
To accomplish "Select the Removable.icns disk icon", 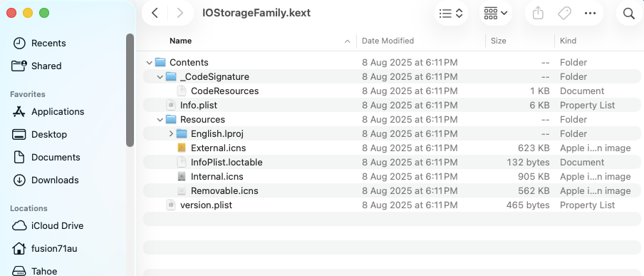I will (182, 191).
